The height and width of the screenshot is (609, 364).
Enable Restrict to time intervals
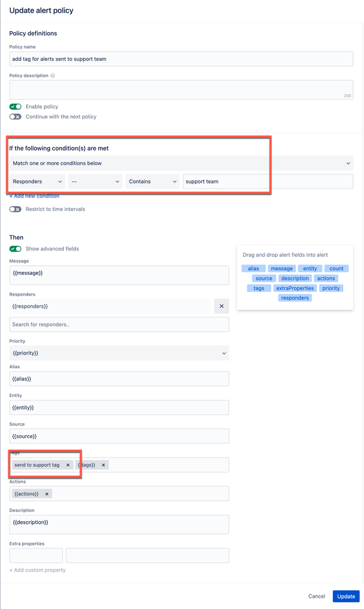15,209
